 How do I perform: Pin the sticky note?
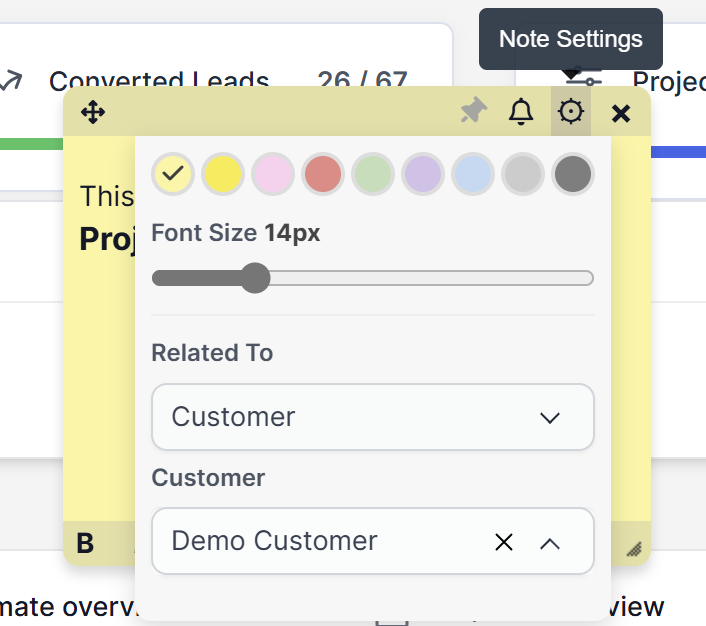pos(473,112)
